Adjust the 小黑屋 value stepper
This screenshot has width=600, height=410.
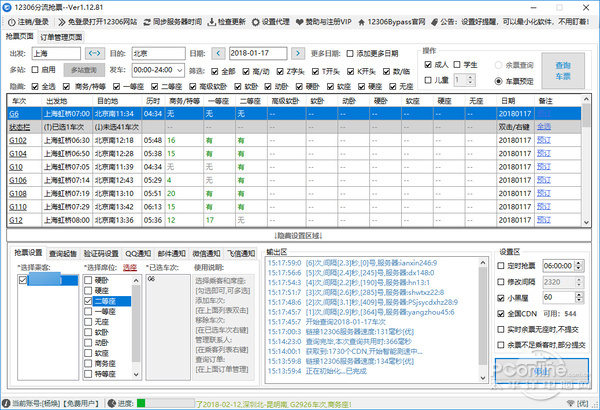tap(579, 297)
